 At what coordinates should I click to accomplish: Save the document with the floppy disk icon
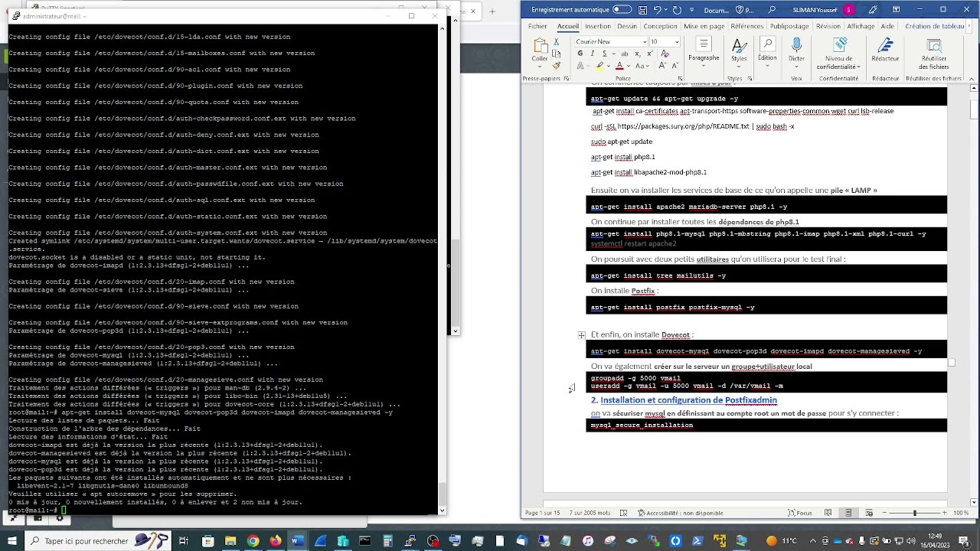[642, 10]
